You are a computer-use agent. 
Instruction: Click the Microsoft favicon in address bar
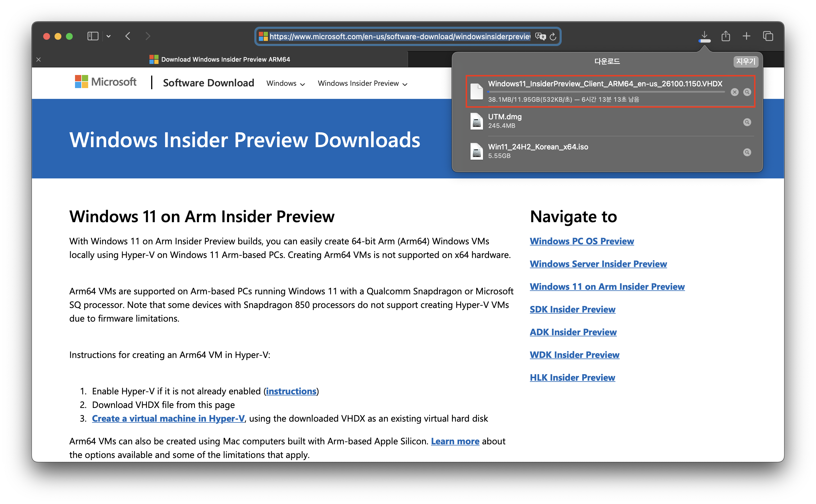263,36
